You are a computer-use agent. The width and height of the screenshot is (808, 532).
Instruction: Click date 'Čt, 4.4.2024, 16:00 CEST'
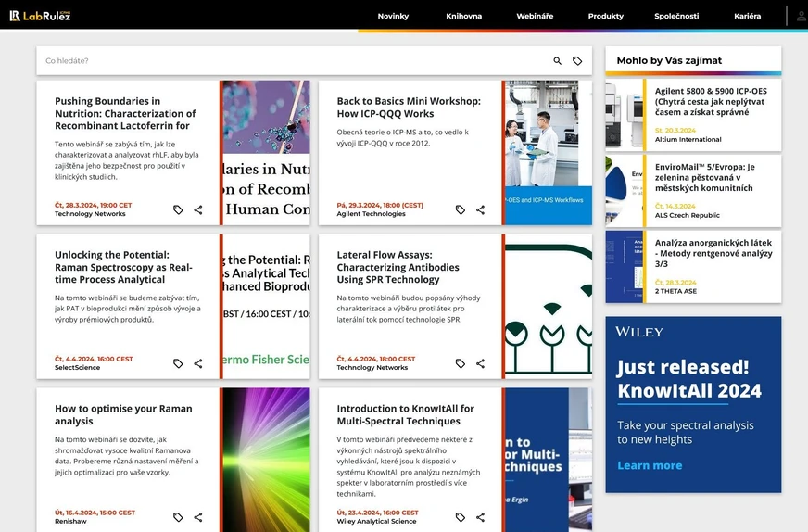point(94,359)
